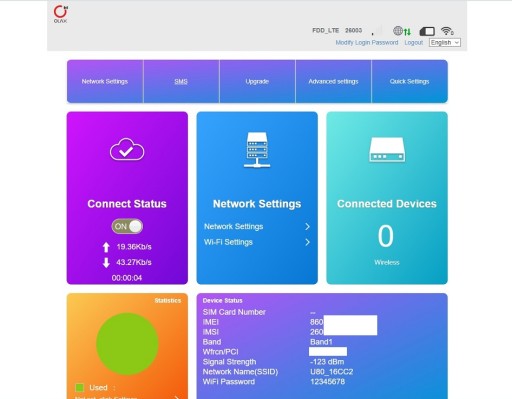The image size is (512, 399).
Task: Click the OLAX logo icon
Action: 61,14
